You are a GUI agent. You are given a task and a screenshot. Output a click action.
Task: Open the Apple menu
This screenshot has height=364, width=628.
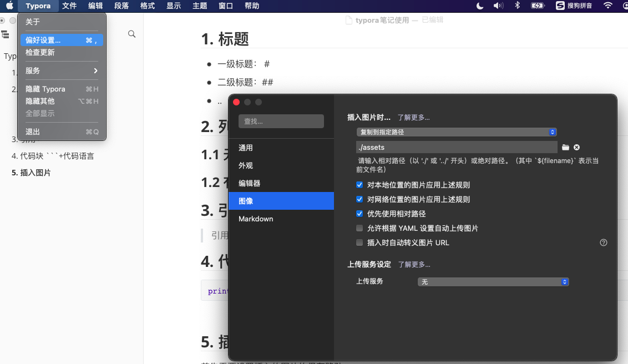9,6
